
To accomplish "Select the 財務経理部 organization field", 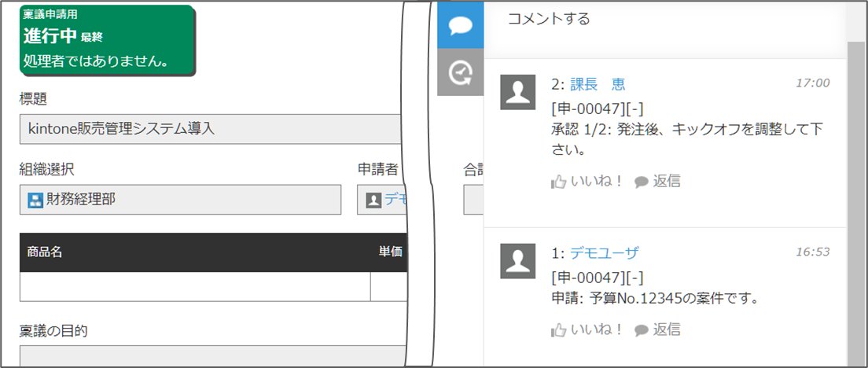I will 181,200.
